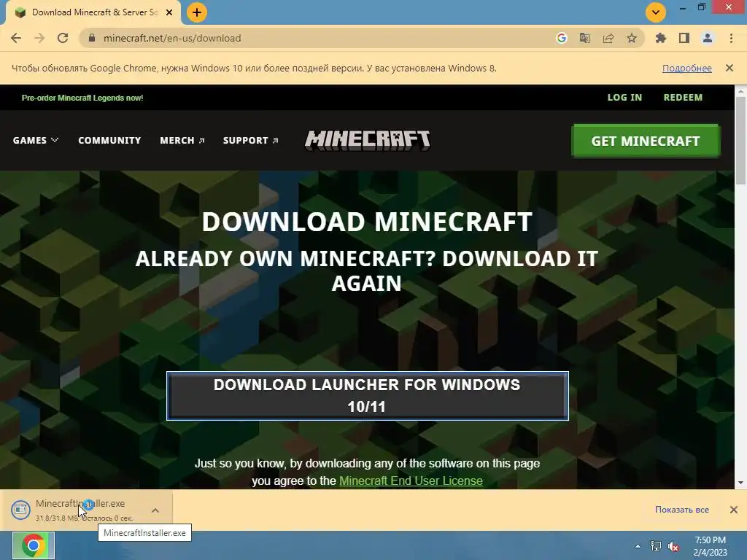Close the downloads bar
Viewport: 747px width, 560px height.
[x=734, y=510]
